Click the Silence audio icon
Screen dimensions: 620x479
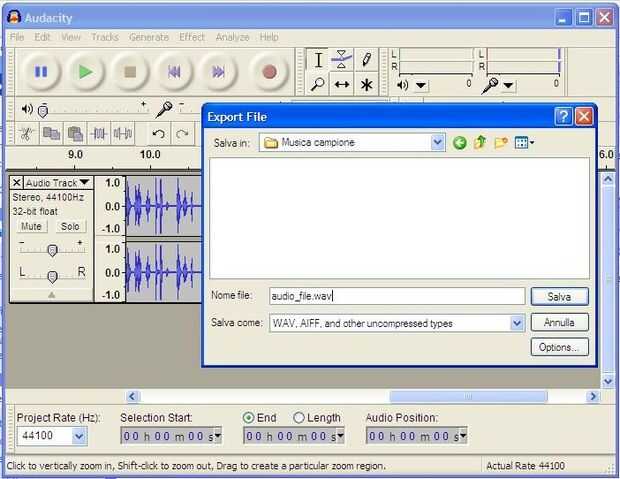[x=123, y=134]
